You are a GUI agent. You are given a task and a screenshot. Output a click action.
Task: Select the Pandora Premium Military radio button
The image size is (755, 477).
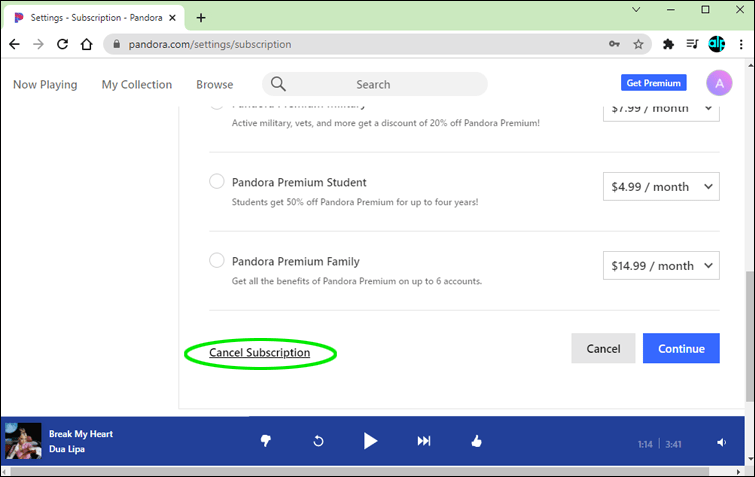(217, 106)
